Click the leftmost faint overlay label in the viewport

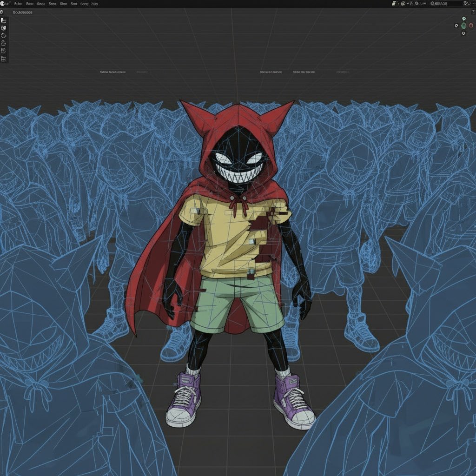click(x=112, y=72)
